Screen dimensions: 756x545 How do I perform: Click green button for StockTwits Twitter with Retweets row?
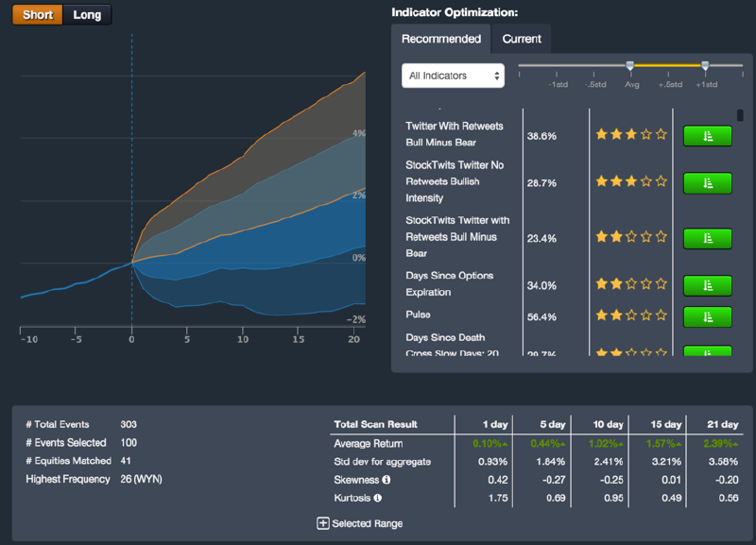click(707, 238)
